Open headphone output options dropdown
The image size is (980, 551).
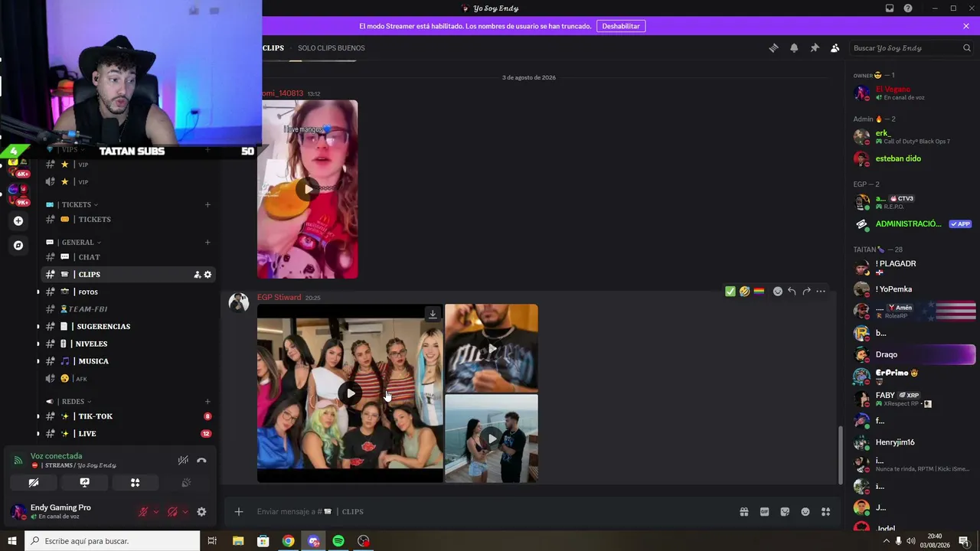point(185,512)
